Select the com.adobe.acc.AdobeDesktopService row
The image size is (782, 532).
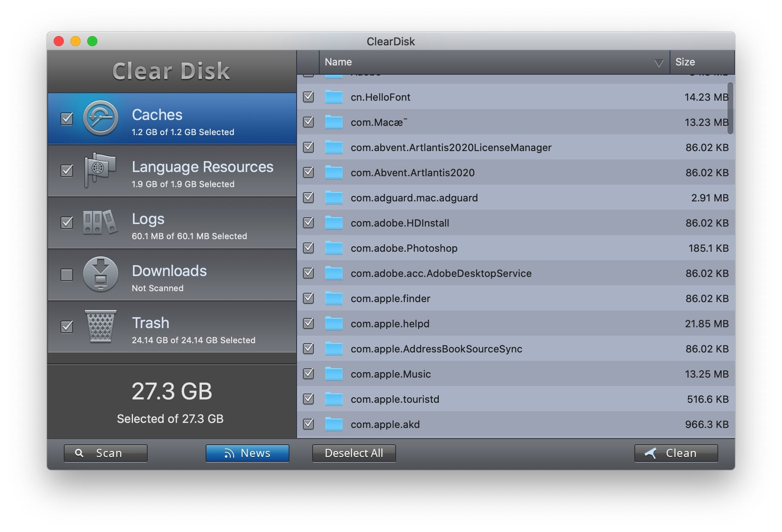click(x=516, y=273)
